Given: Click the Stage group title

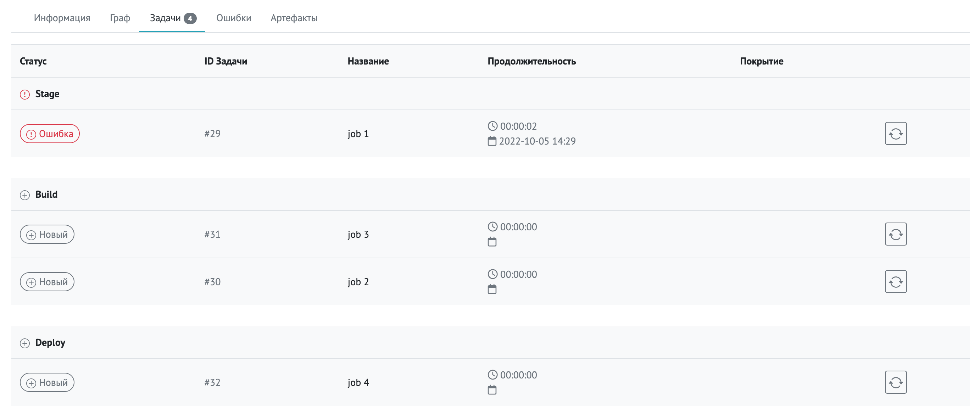Looking at the screenshot, I should (x=47, y=94).
